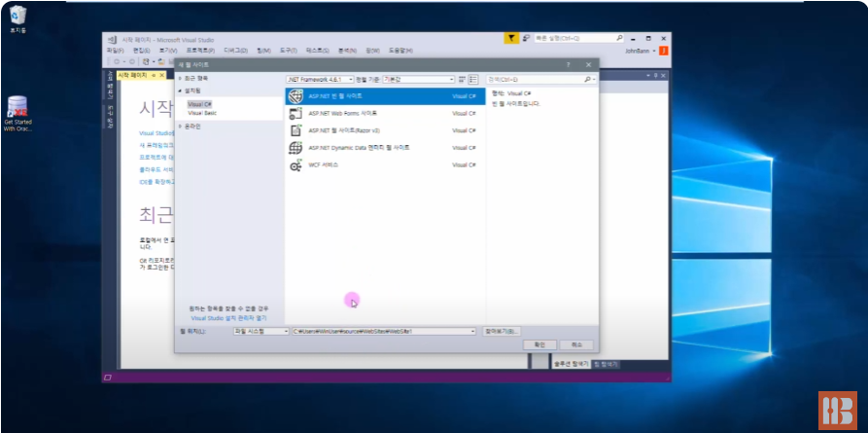Viewport: 868px width, 433px height.
Task: Click the 찾아보기(B)... browse button
Action: tap(503, 331)
